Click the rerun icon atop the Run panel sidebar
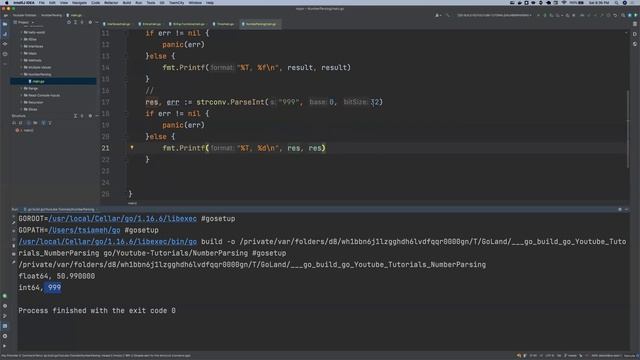 pyautogui.click(x=13, y=216)
